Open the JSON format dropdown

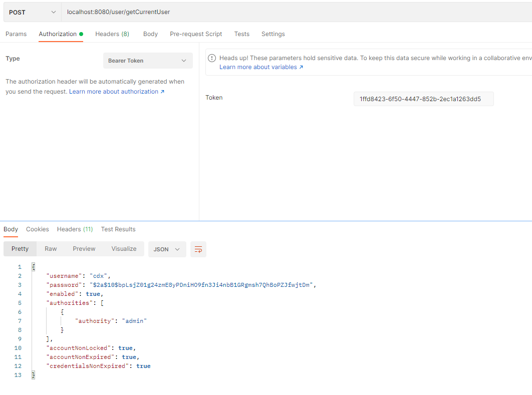click(167, 249)
